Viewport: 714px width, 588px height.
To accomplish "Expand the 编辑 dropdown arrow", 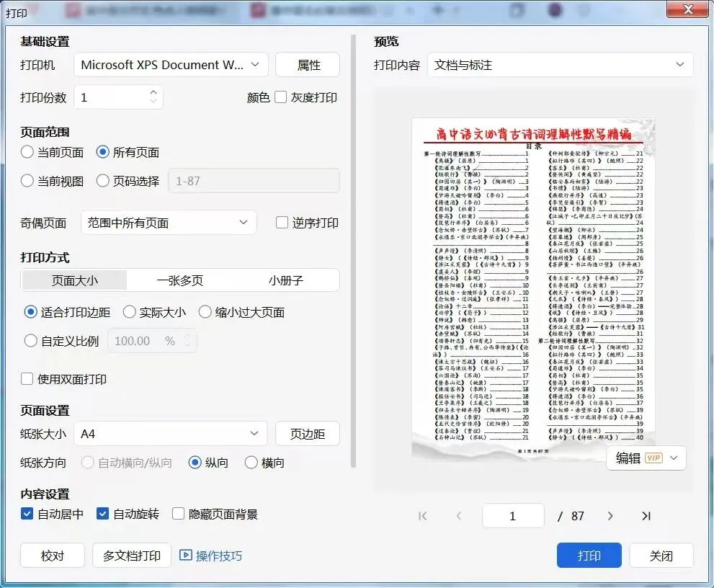I will click(674, 458).
